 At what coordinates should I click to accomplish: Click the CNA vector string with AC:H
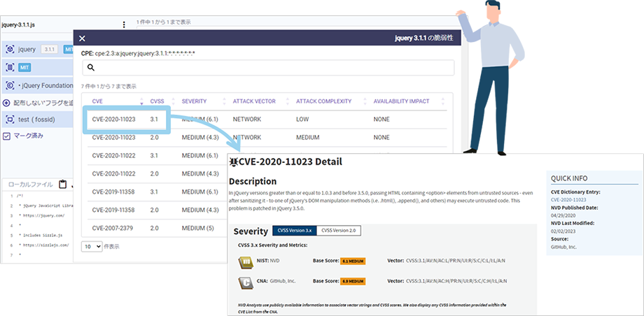pyautogui.click(x=456, y=282)
